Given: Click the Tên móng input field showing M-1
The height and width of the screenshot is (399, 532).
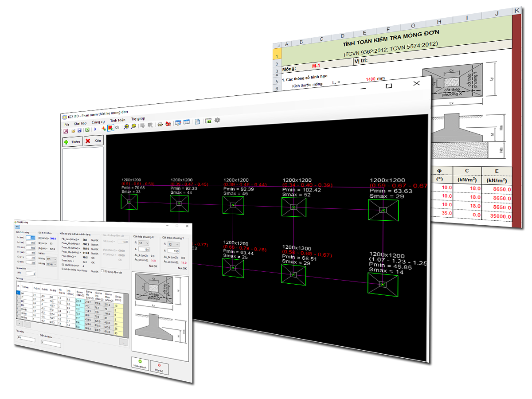Looking at the screenshot, I should pos(26,338).
